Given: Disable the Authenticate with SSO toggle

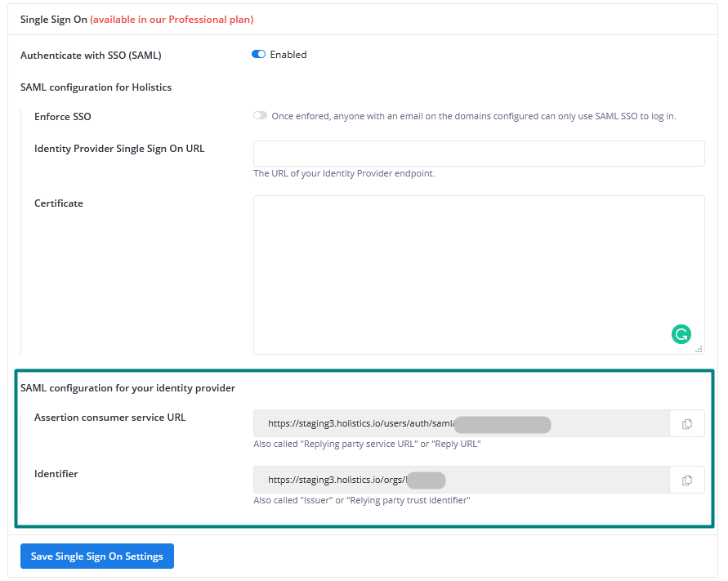Looking at the screenshot, I should point(259,55).
